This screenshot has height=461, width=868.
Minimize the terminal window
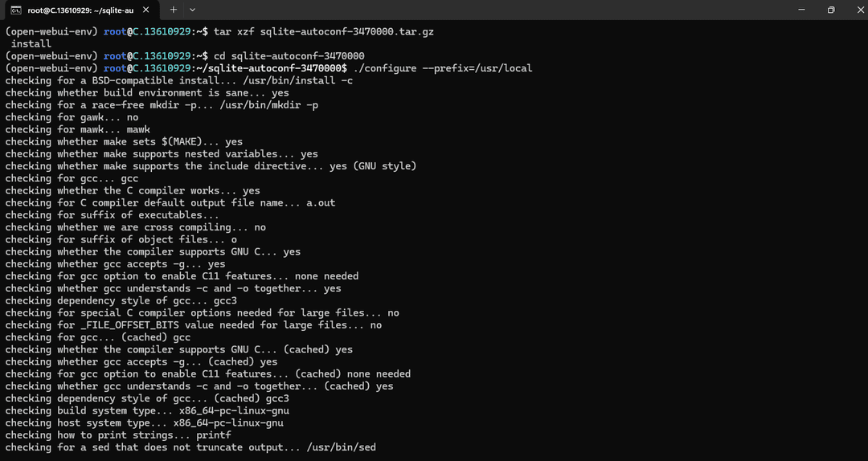(x=794, y=10)
